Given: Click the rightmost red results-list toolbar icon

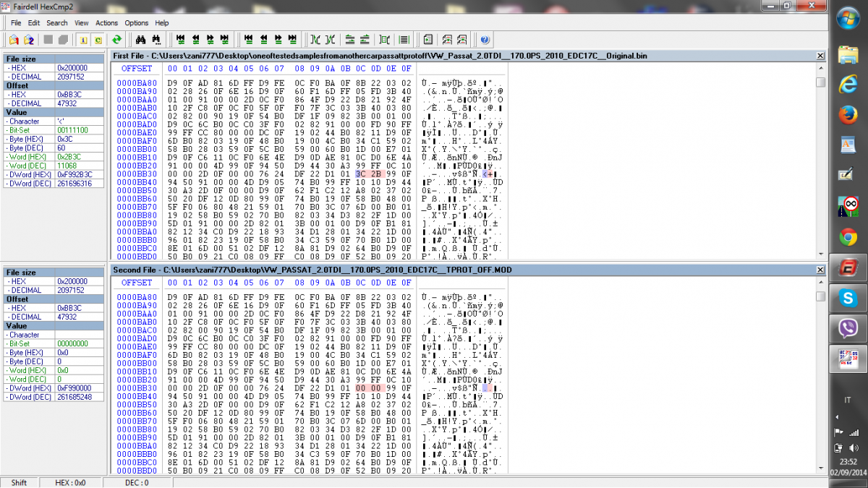Looking at the screenshot, I should pyautogui.click(x=461, y=39).
